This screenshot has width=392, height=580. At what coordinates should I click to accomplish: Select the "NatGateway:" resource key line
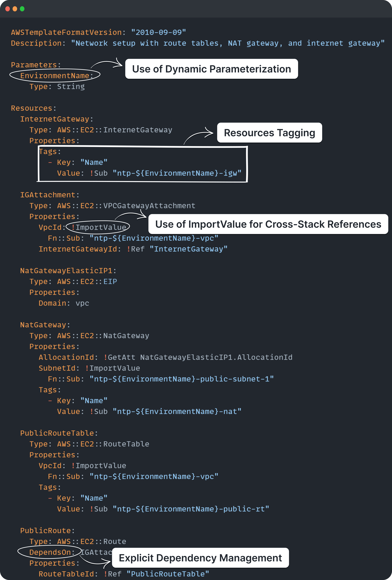[45, 325]
